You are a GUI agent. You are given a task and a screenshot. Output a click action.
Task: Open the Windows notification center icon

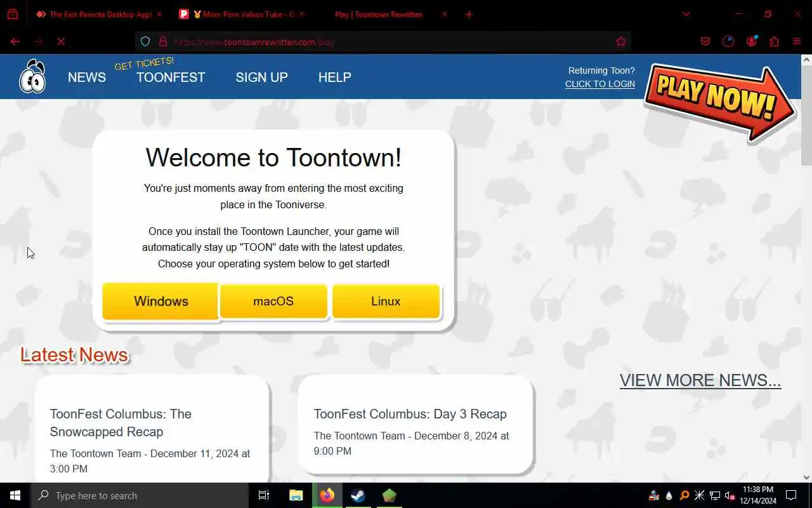(x=791, y=495)
